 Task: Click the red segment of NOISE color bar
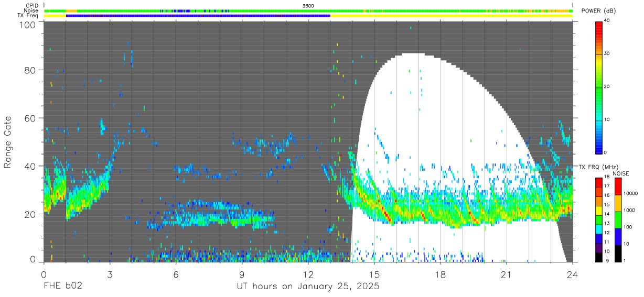coord(618,186)
